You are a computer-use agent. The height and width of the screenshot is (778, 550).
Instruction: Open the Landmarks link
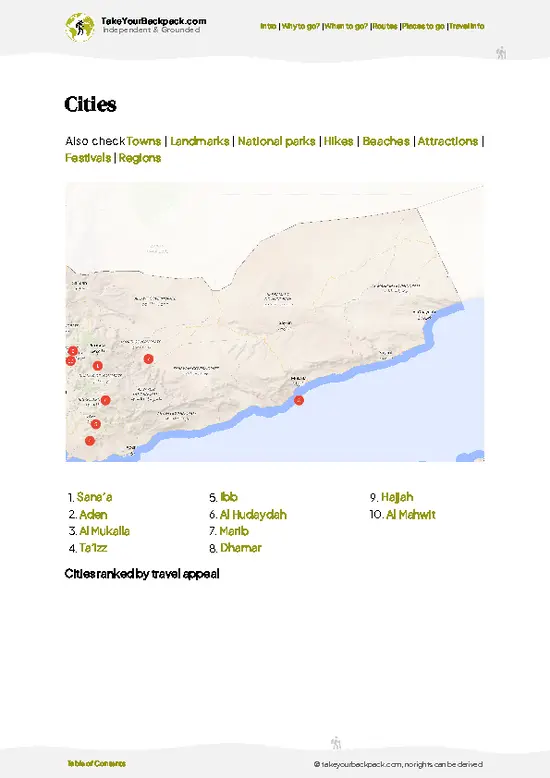[200, 141]
